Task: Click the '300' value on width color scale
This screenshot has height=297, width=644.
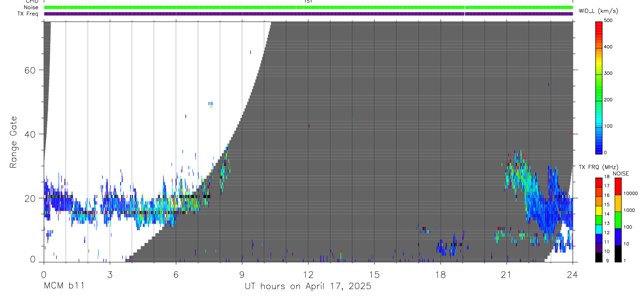Action: (608, 73)
